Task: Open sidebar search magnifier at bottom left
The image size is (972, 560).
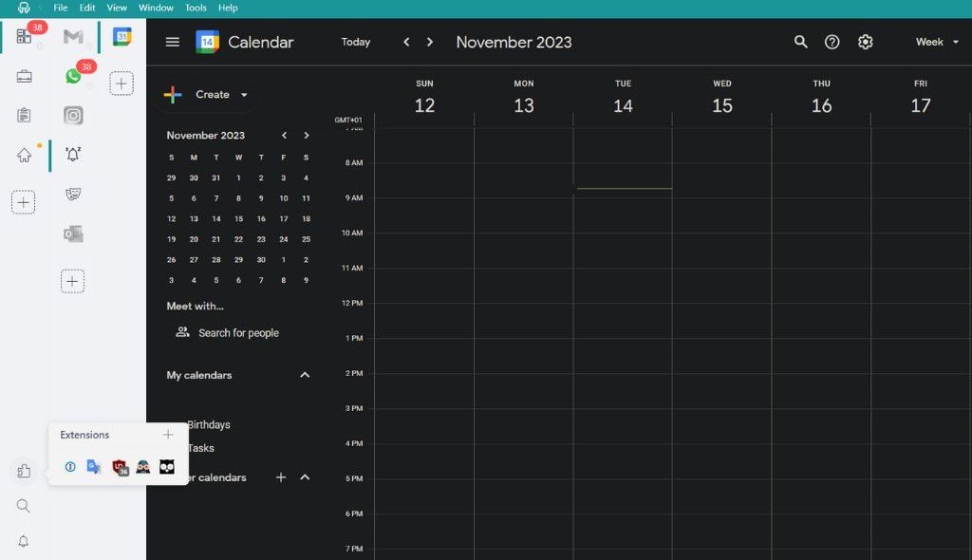Action: coord(24,506)
